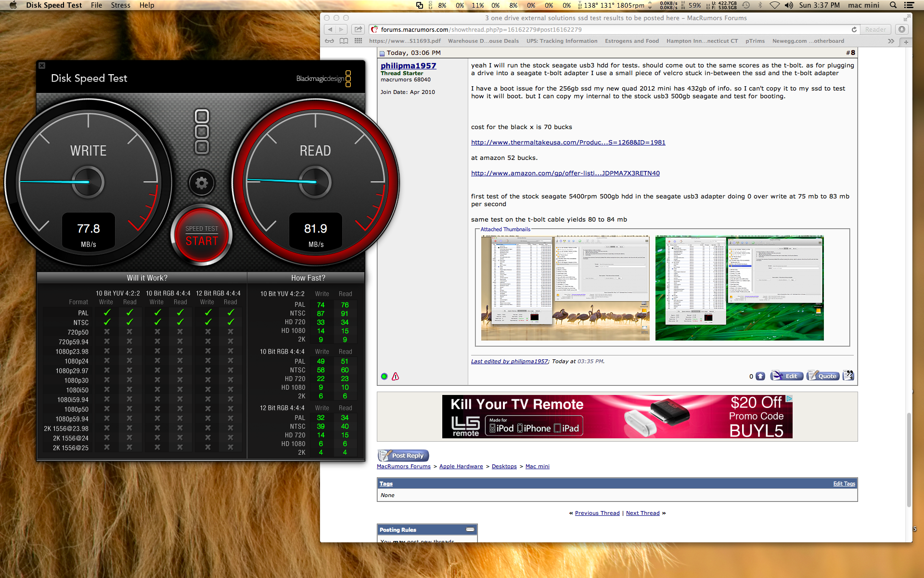Image resolution: width=924 pixels, height=578 pixels.
Task: Upvote the post with the arrow icon
Action: (760, 376)
